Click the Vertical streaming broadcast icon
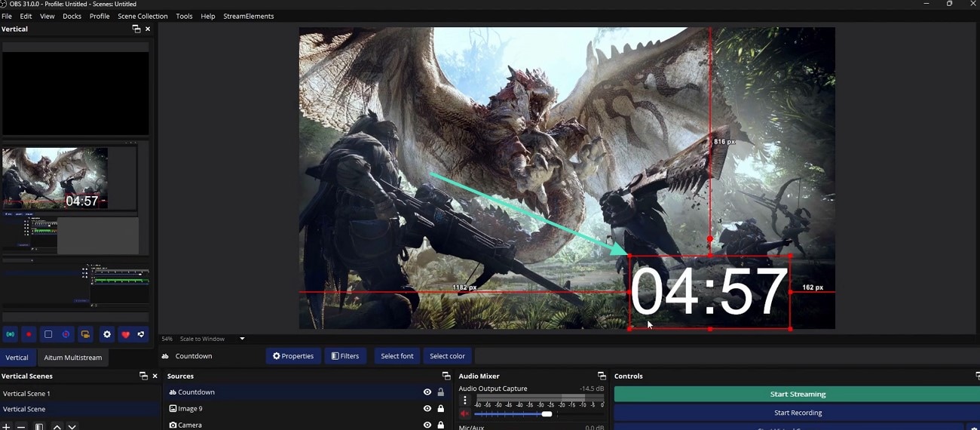This screenshot has height=430, width=980. pyautogui.click(x=11, y=334)
